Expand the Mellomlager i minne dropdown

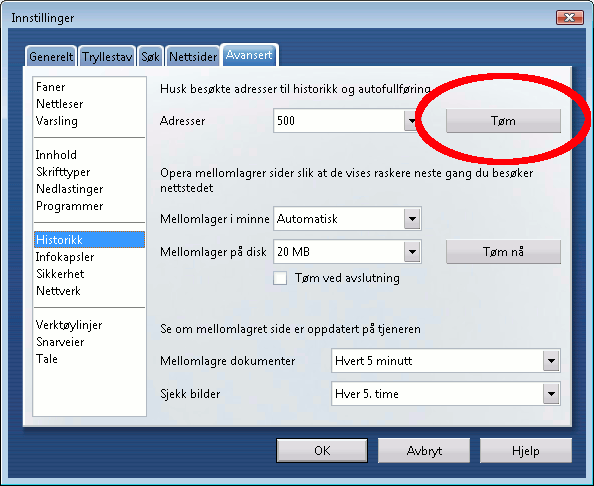coord(347,219)
